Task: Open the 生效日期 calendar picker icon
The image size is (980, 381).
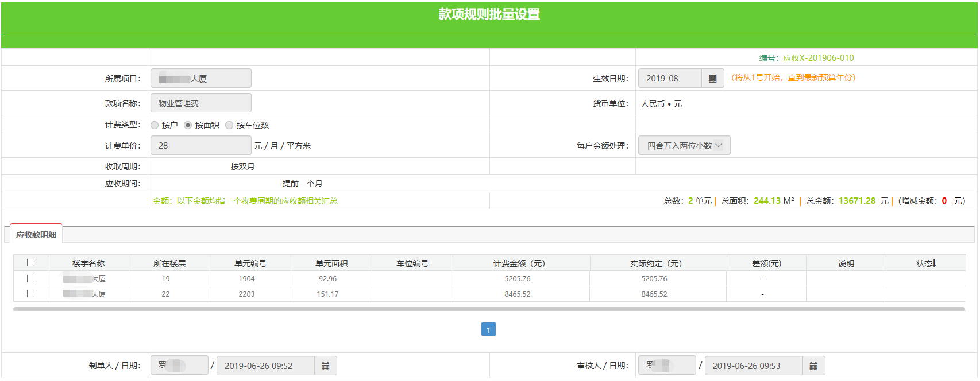Action: (712, 79)
